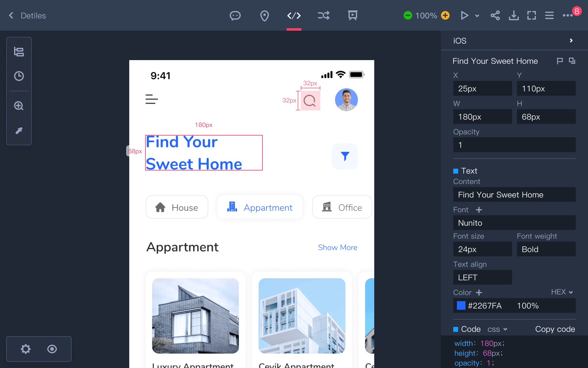Open the layers tree panel icon
Image resolution: width=588 pixels, height=368 pixels.
[x=19, y=52]
